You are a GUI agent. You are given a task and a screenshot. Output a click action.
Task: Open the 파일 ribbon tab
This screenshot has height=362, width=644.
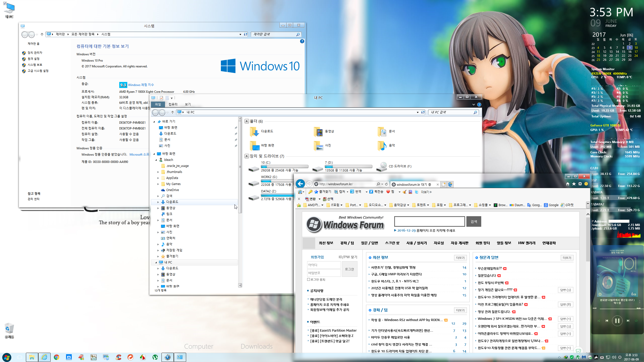tap(158, 104)
